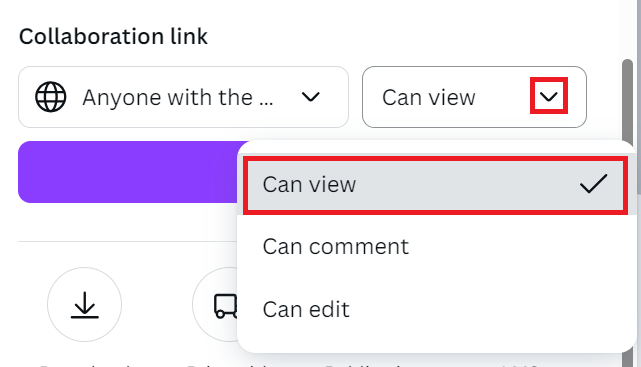Click the checkmark next to Can view
The height and width of the screenshot is (367, 641).
(594, 184)
